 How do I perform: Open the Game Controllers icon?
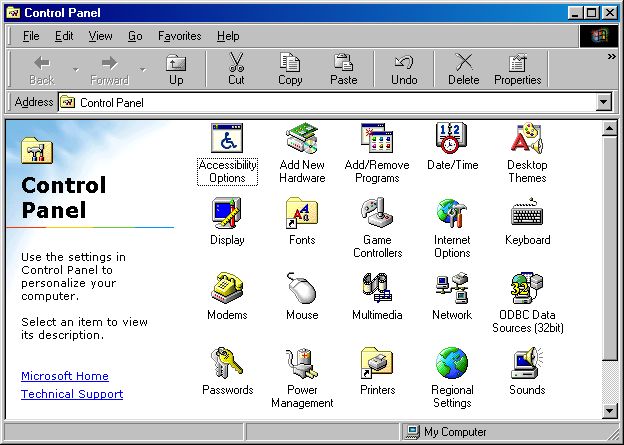pyautogui.click(x=377, y=214)
